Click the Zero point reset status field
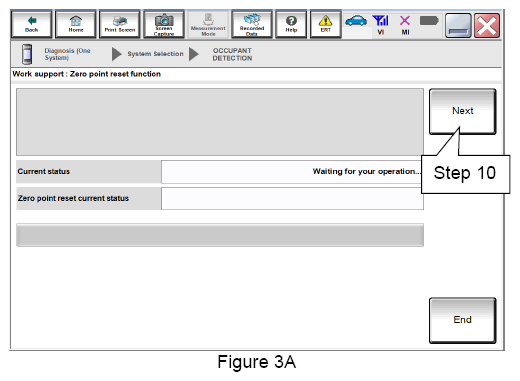This screenshot has width=520, height=381. 292,198
